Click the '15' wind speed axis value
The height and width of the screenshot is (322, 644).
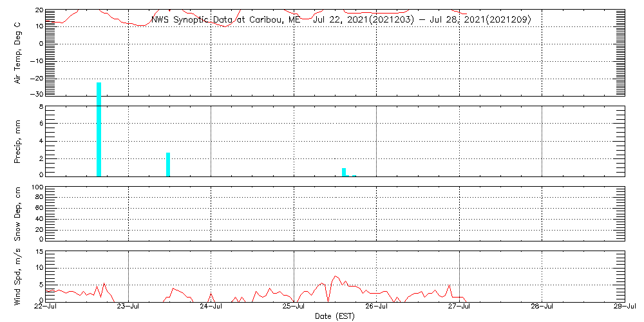tap(39, 251)
